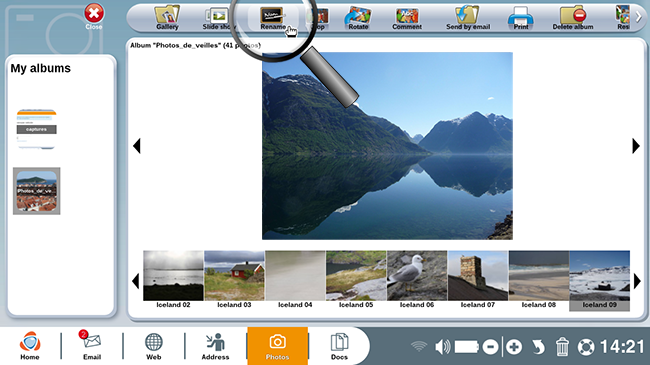Open the Gallery toolbar icon

[167, 18]
